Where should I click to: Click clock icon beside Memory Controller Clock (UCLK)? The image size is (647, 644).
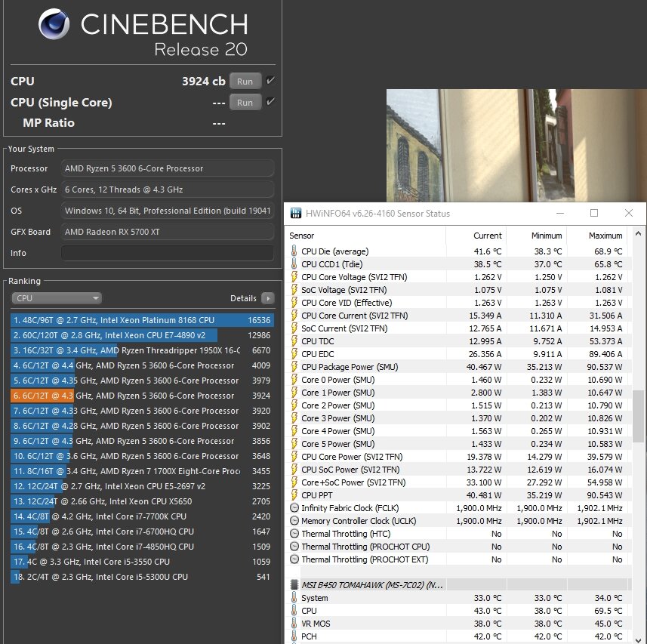click(x=294, y=521)
